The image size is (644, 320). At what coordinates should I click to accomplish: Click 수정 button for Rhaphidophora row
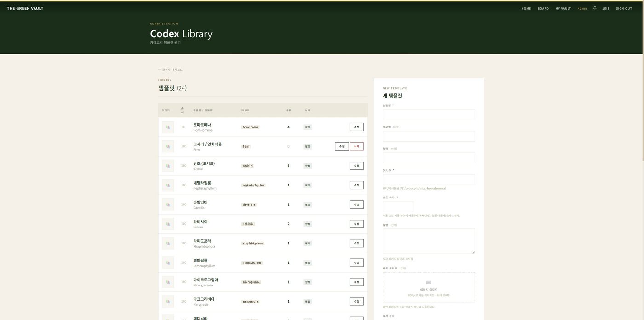[356, 243]
